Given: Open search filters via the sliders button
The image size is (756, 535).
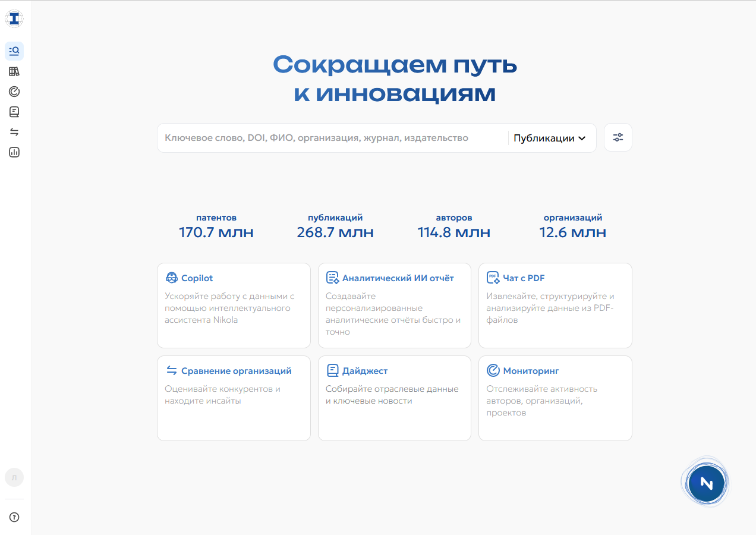Looking at the screenshot, I should coord(618,138).
